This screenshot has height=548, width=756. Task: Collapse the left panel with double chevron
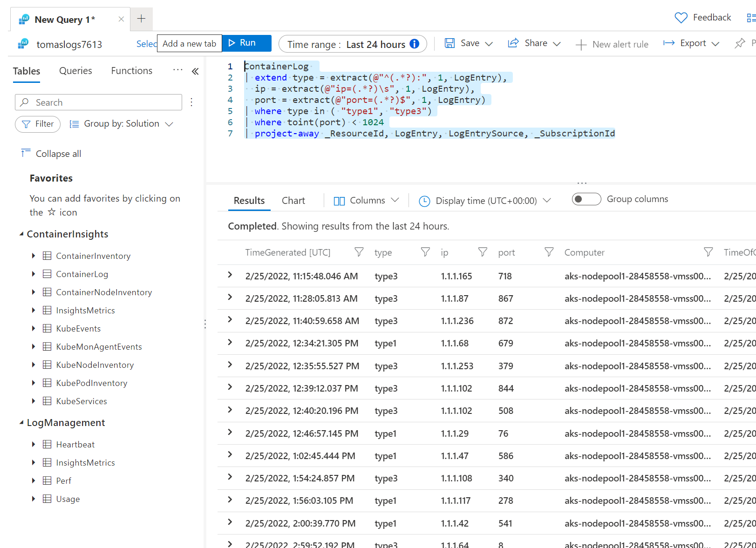[x=195, y=71]
